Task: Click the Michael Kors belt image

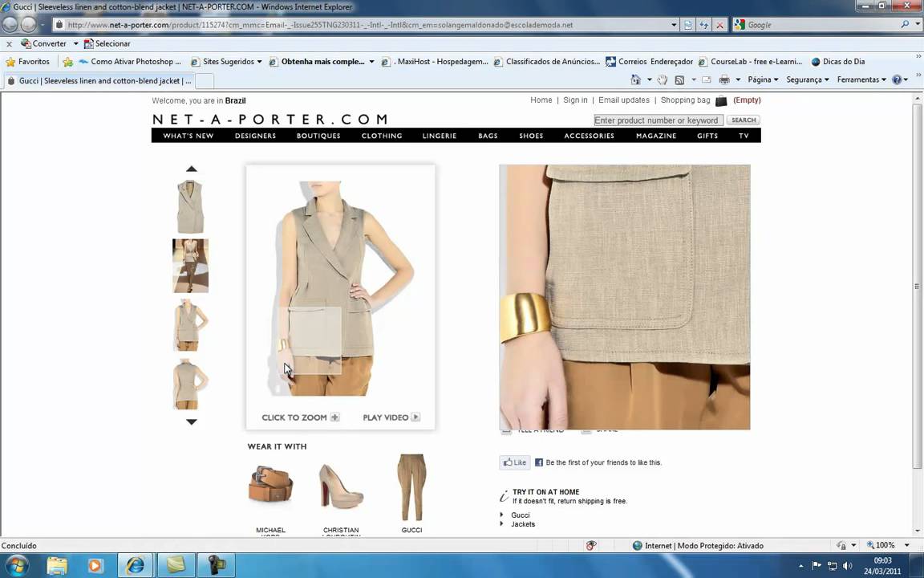Action: [x=270, y=484]
